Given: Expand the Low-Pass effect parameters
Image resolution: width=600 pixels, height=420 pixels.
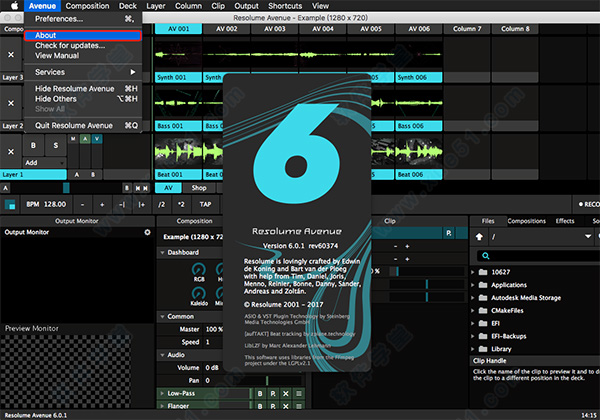Looking at the screenshot, I should (x=162, y=394).
